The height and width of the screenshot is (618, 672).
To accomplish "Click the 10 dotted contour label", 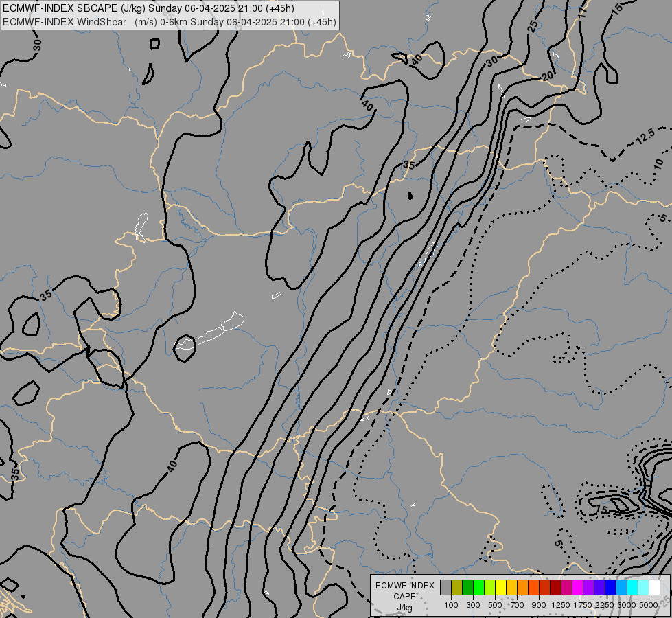I will [x=659, y=163].
